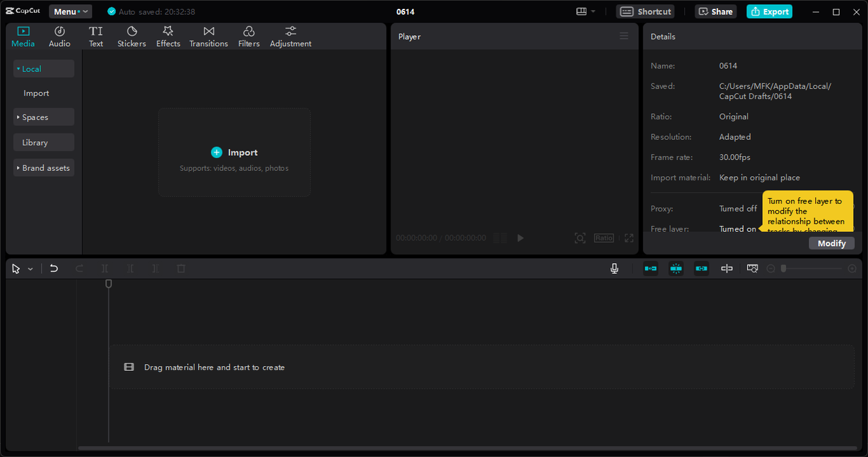
Task: Toggle the main track magnet
Action: point(650,269)
